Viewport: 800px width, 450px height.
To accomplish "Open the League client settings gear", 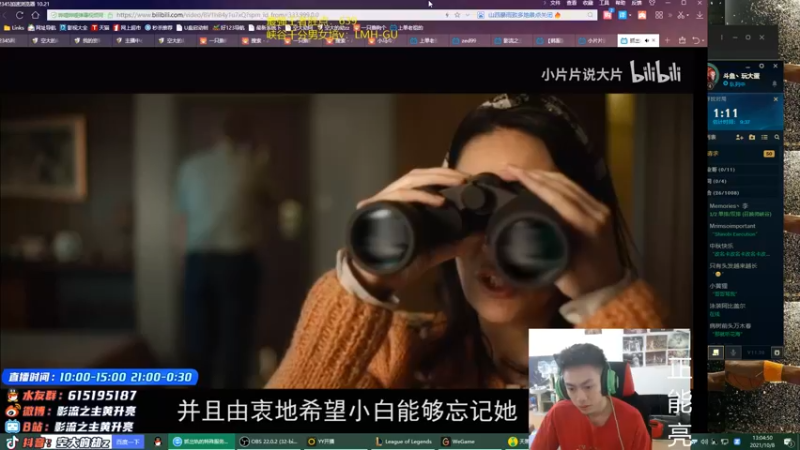I will click(761, 66).
